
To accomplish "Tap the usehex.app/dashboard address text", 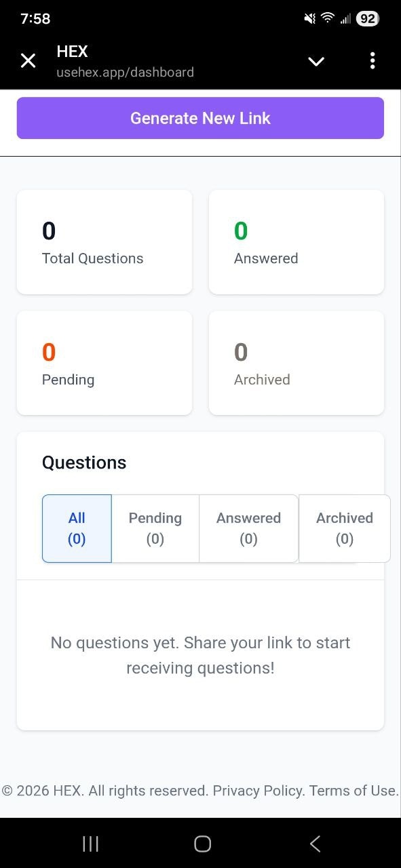I will click(125, 72).
